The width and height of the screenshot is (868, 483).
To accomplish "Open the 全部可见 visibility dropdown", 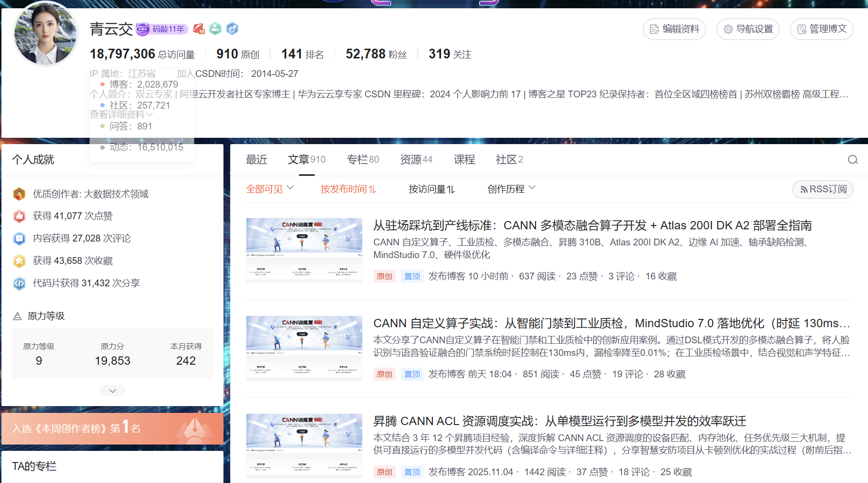I will 270,189.
